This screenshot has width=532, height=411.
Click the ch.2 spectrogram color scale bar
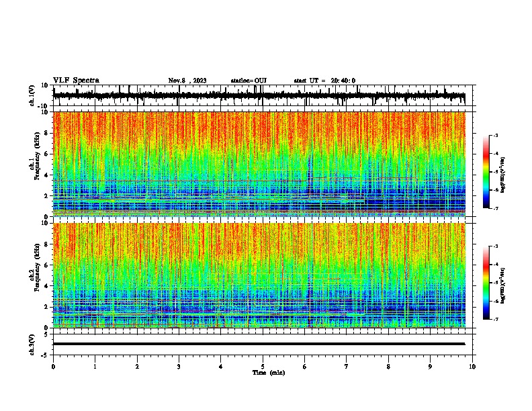pyautogui.click(x=486, y=283)
